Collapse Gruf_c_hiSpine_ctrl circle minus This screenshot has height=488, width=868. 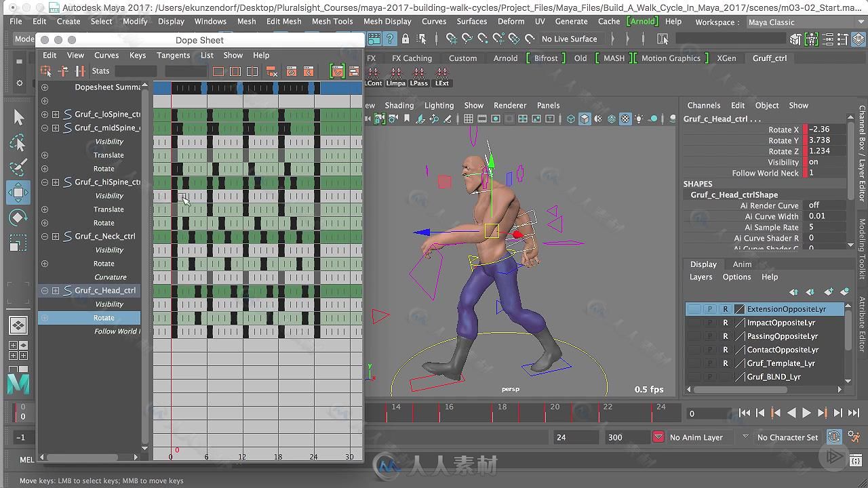[45, 182]
